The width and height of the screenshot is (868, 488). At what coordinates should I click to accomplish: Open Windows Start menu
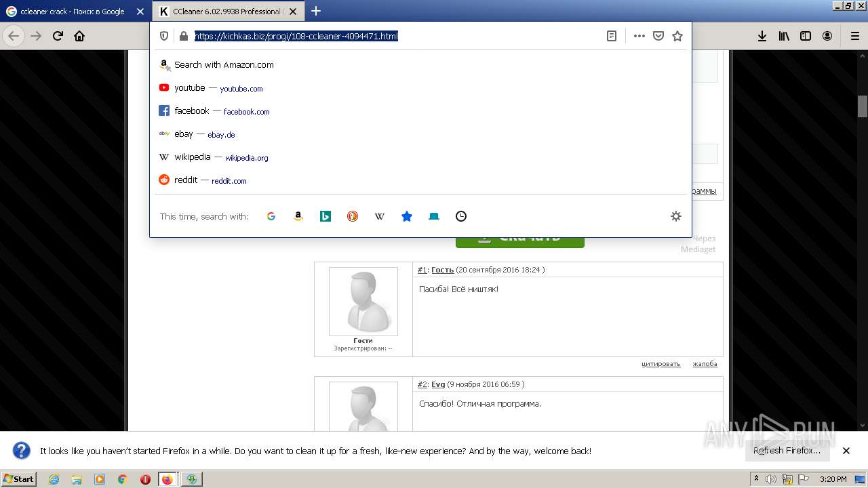[19, 479]
